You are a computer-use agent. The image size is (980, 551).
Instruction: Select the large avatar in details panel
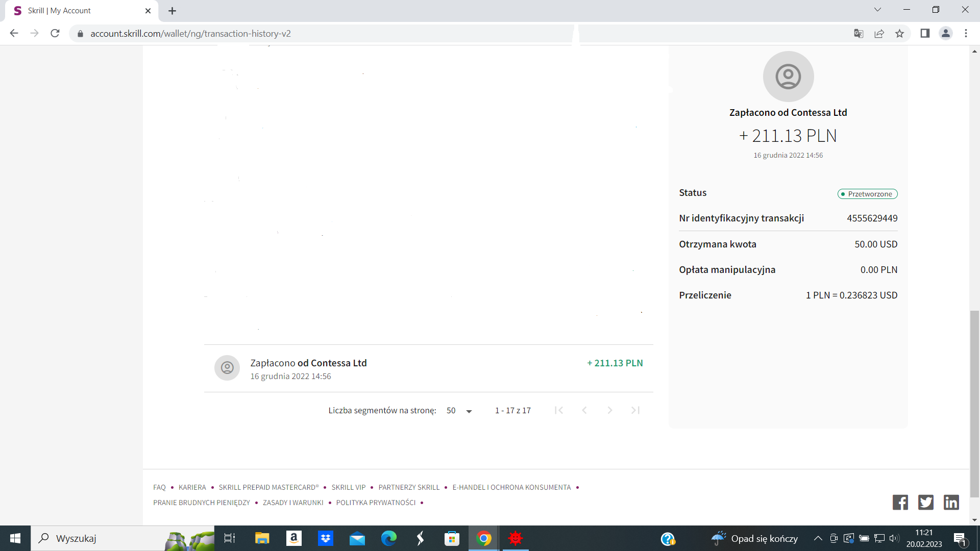(788, 77)
